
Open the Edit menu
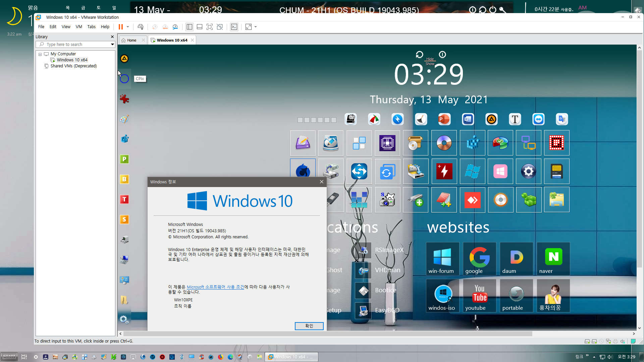[x=53, y=27]
